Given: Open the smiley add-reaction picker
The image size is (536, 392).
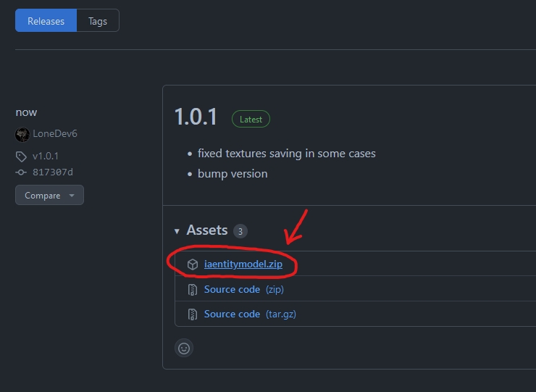Looking at the screenshot, I should [x=184, y=348].
